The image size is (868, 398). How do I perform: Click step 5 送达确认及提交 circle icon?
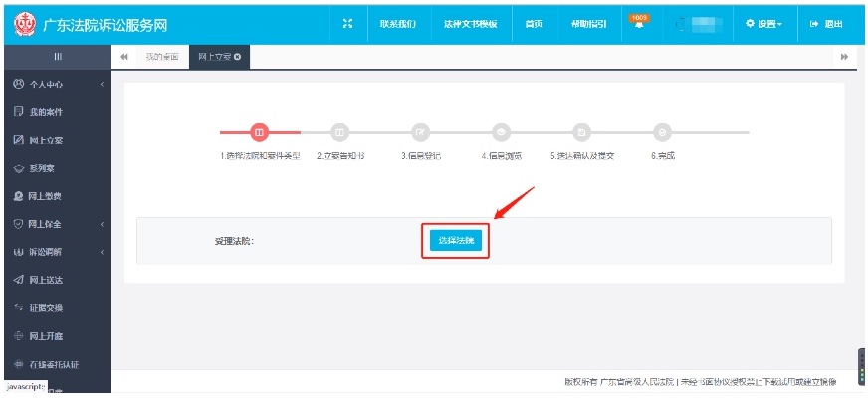(x=581, y=133)
